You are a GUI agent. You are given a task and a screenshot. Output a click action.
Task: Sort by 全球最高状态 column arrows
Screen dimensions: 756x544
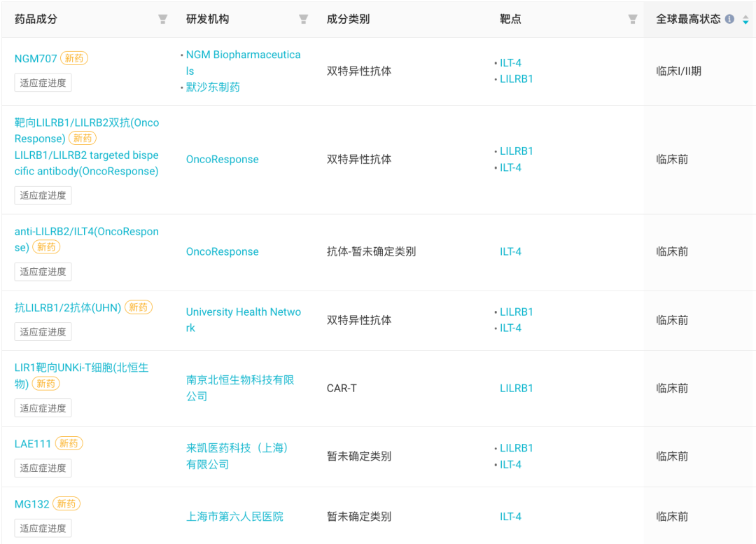click(x=745, y=20)
